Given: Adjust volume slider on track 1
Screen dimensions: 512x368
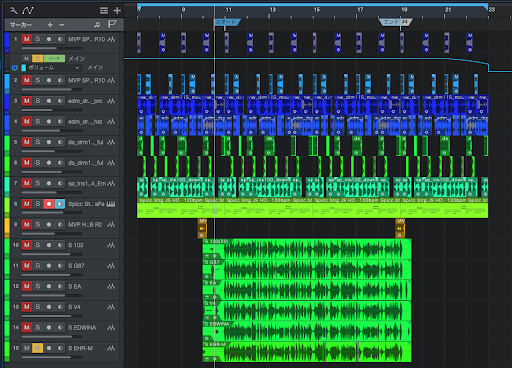Looking at the screenshot, I should click(52, 48).
